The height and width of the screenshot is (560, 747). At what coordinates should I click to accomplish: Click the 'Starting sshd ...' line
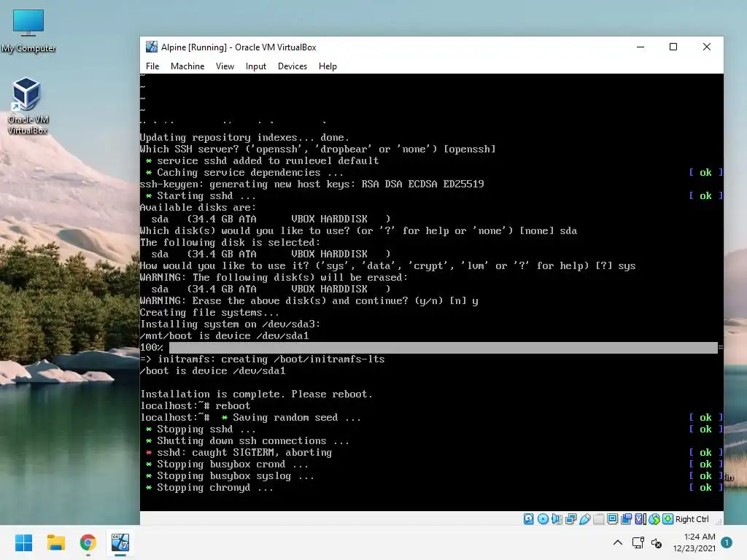point(201,195)
